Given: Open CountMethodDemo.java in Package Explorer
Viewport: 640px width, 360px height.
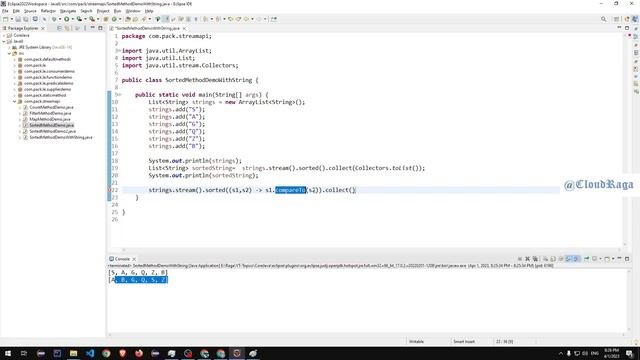Looking at the screenshot, I should 51,107.
